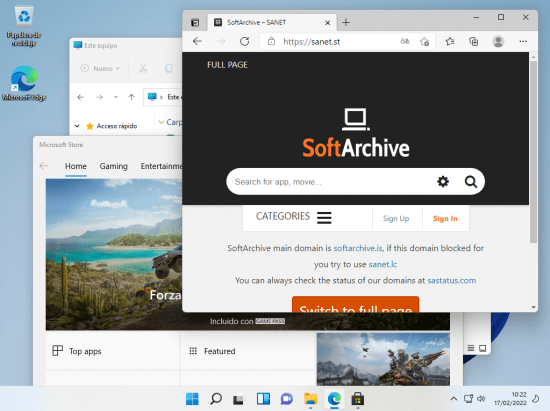
Task: Open Nuevo dropdown in File Explorer
Action: (100, 68)
